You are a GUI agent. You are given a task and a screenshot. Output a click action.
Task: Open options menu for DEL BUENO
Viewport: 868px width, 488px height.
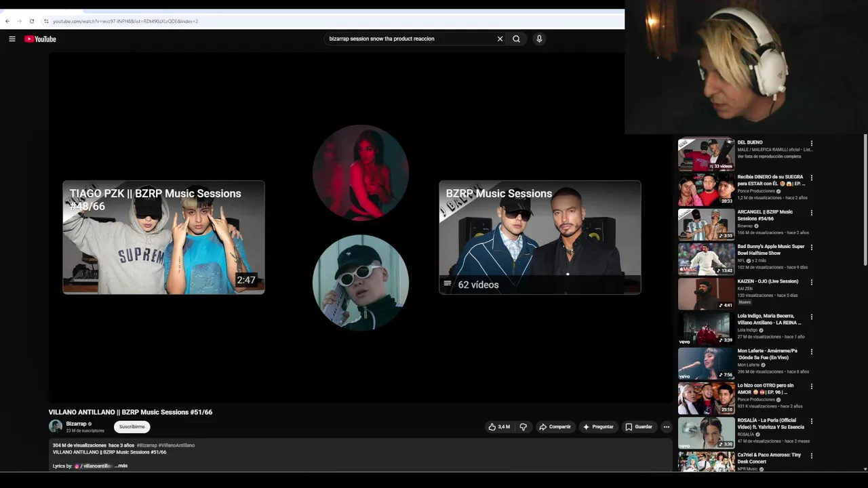811,144
